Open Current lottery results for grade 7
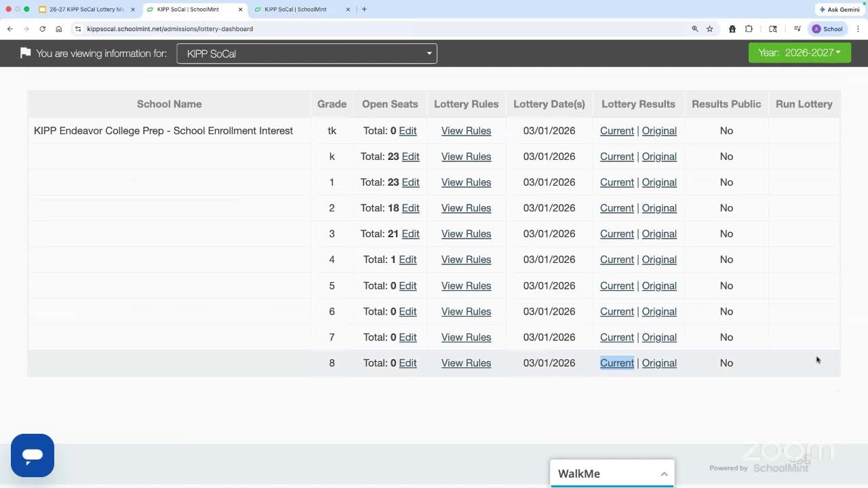 pos(617,338)
